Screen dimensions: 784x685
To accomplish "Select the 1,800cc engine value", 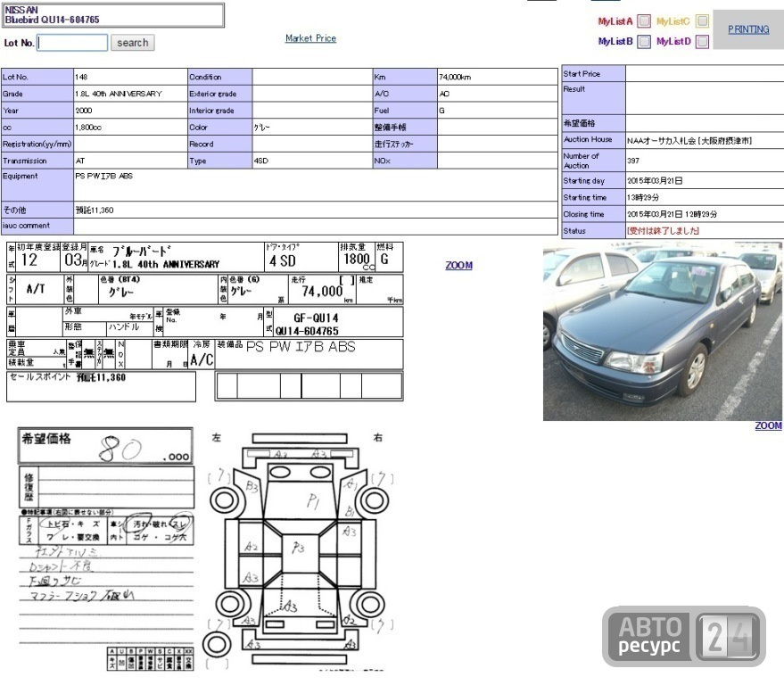I will click(x=88, y=128).
